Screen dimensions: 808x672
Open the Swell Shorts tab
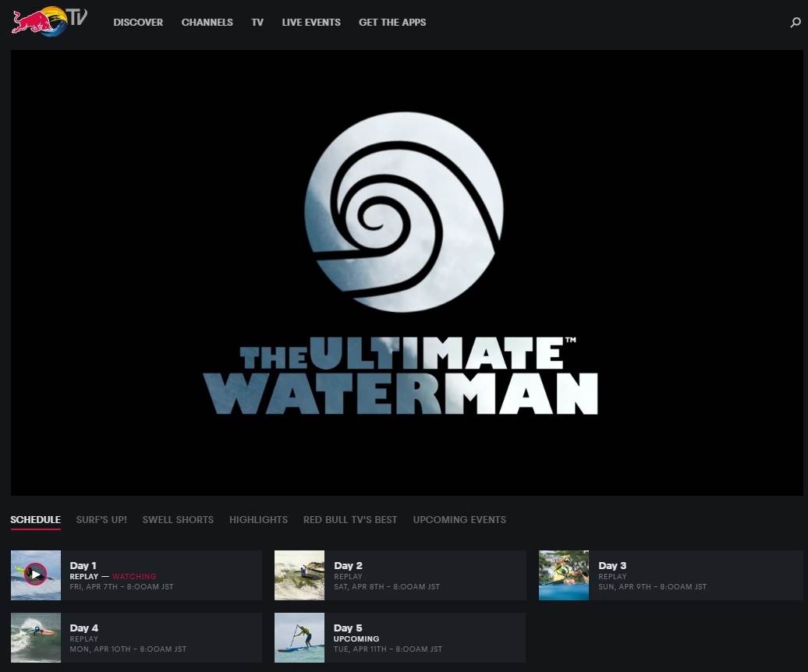178,520
